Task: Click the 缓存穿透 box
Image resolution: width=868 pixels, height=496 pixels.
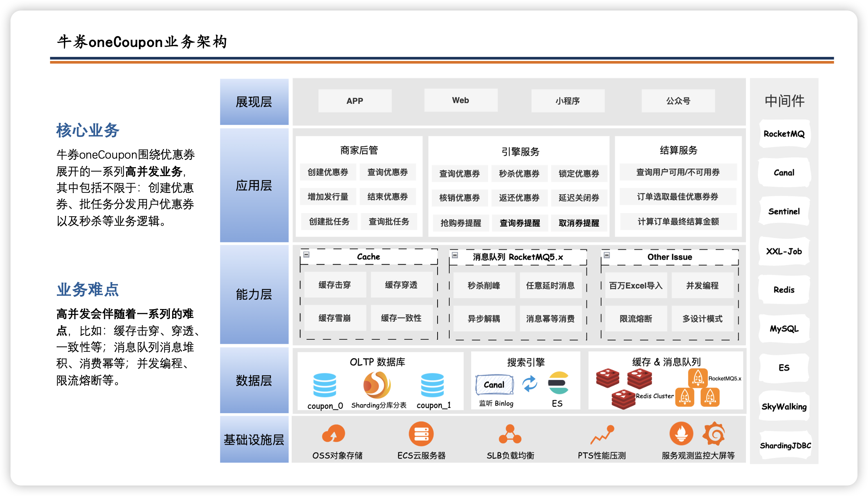Action: coord(401,285)
